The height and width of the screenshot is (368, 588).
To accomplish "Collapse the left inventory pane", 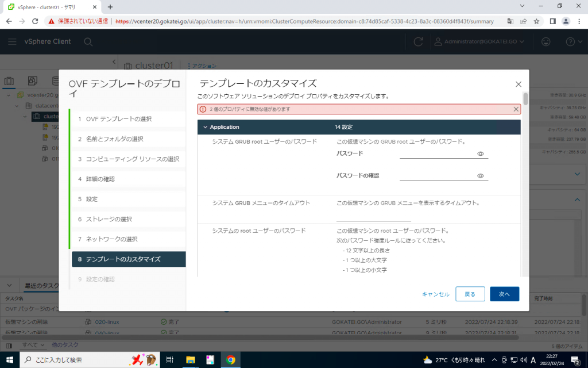I will 113,62.
